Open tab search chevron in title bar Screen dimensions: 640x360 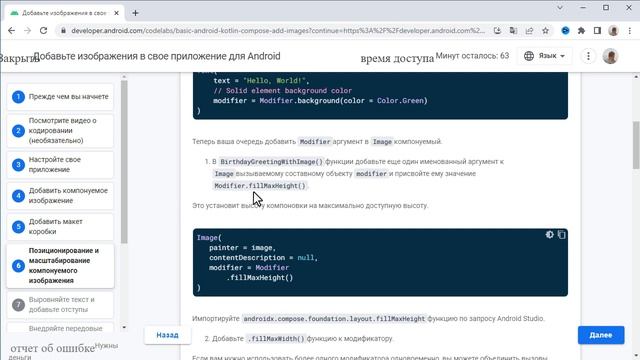coord(560,8)
